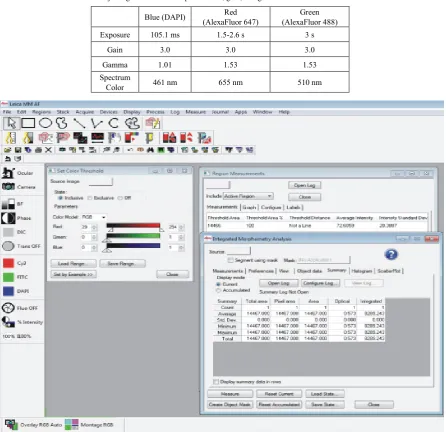The height and width of the screenshot is (432, 446).
Task: Open the Measure menu
Action: click(195, 112)
